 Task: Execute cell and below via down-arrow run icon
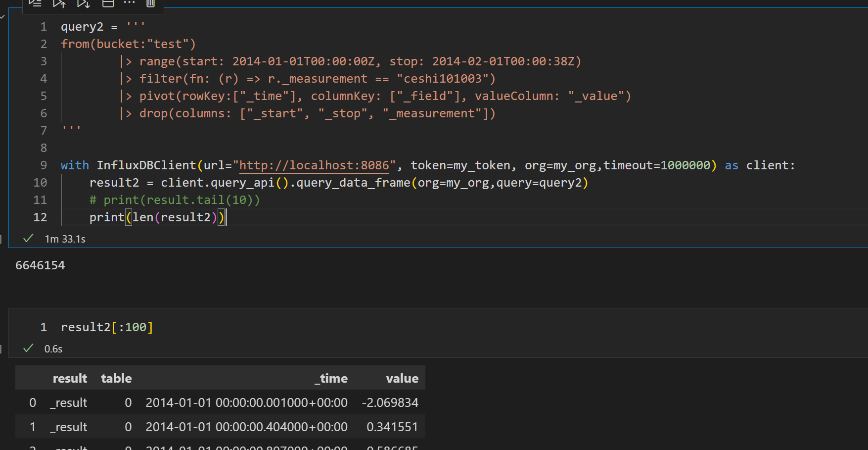(x=83, y=4)
